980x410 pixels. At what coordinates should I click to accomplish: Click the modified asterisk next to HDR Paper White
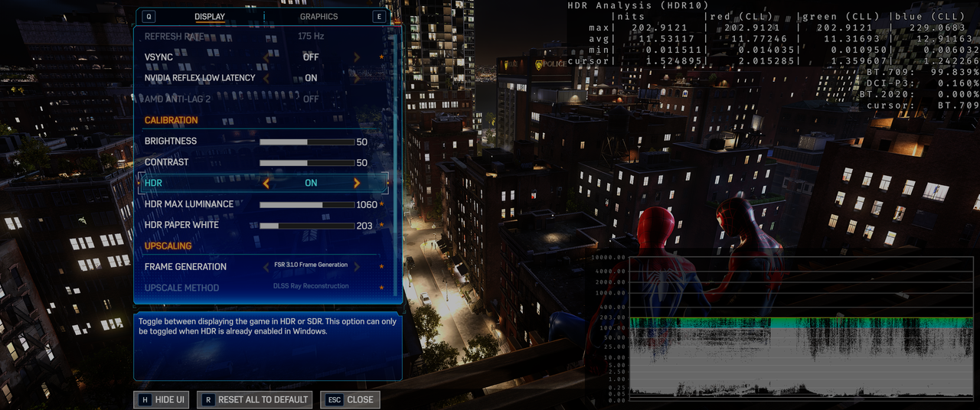point(381,226)
